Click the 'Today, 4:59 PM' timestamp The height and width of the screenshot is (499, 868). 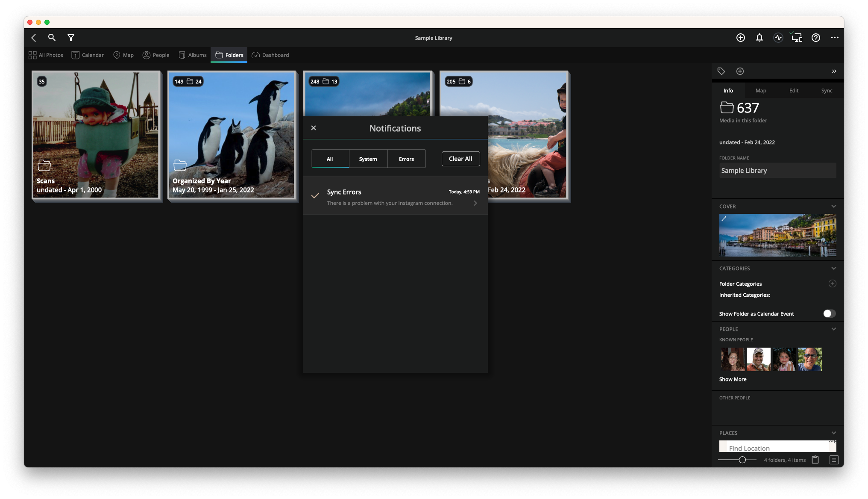click(464, 192)
